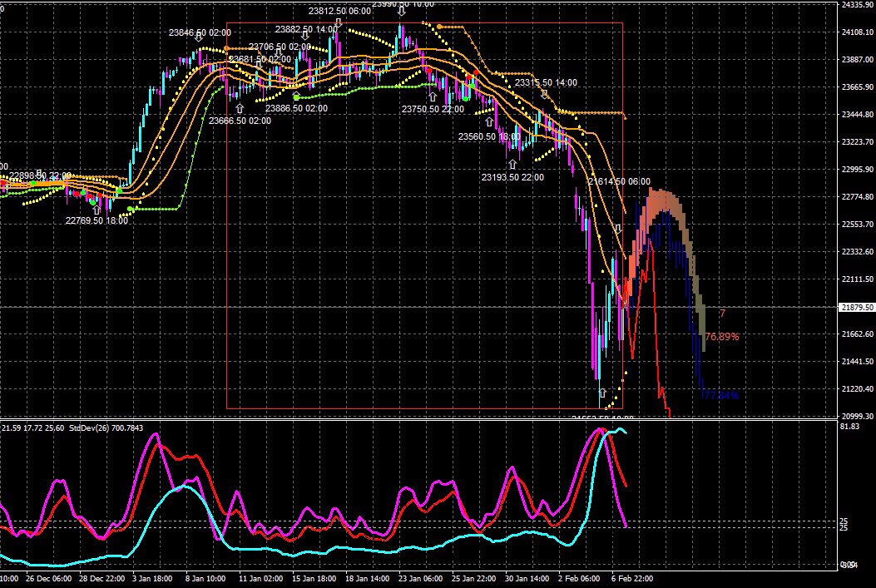Screen dimensions: 876x588
Task: Select the down arrow beneath 23812.50 06:00 label
Action: point(338,22)
